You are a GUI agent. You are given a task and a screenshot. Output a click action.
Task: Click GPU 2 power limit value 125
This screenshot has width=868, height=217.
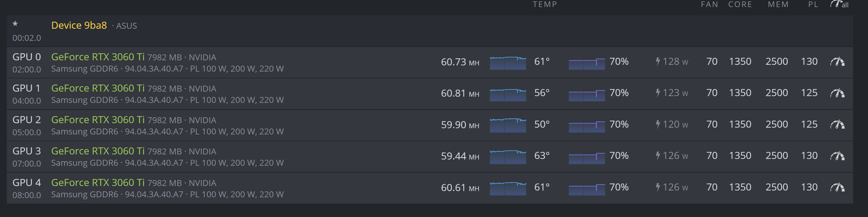[x=809, y=125]
